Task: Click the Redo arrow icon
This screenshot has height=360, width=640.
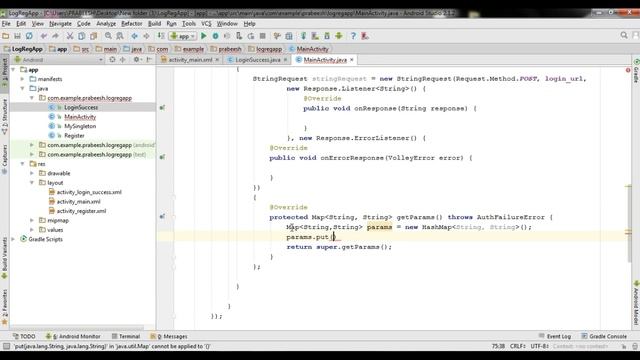Action: (55, 36)
